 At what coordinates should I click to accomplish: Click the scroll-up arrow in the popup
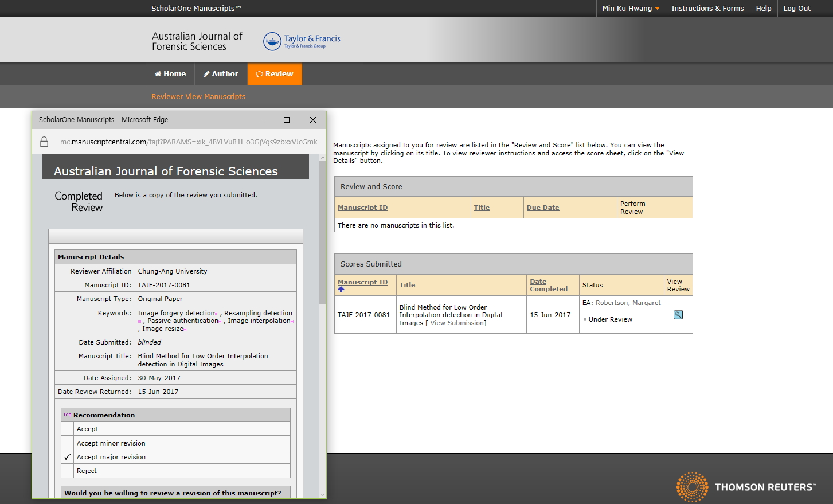(x=323, y=157)
